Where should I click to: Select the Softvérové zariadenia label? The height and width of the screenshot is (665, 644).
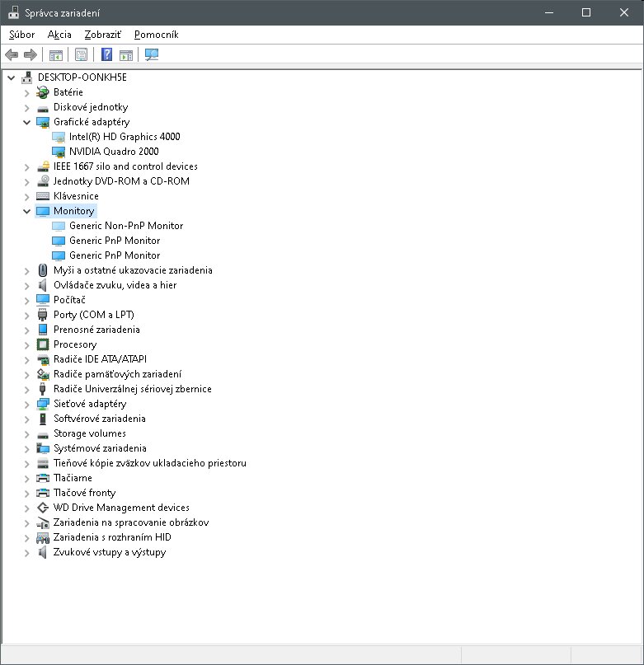pos(99,419)
